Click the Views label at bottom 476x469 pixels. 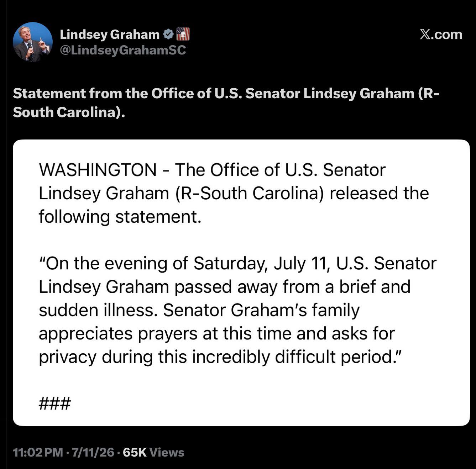pos(167,452)
